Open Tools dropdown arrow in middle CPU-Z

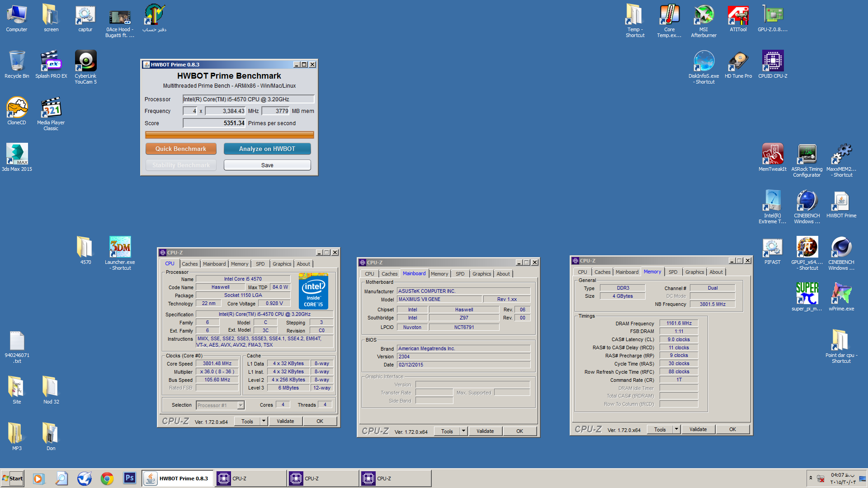click(x=463, y=431)
